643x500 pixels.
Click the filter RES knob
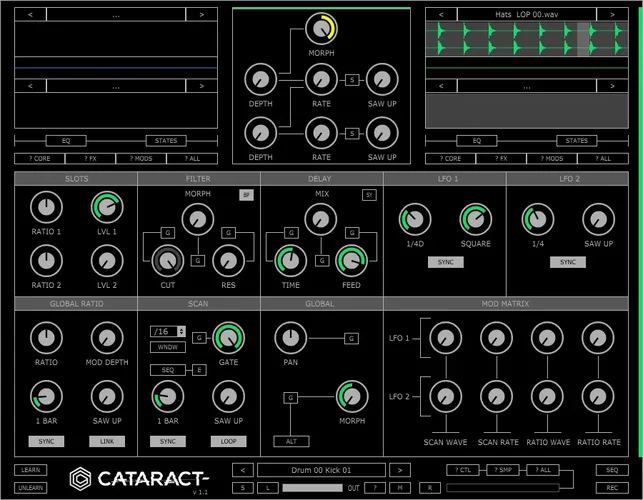[228, 261]
